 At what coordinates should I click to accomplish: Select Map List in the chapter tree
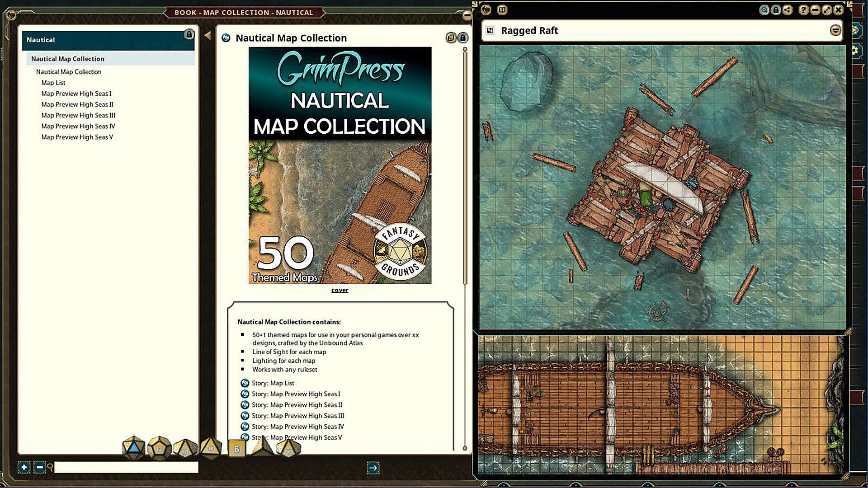pos(53,83)
